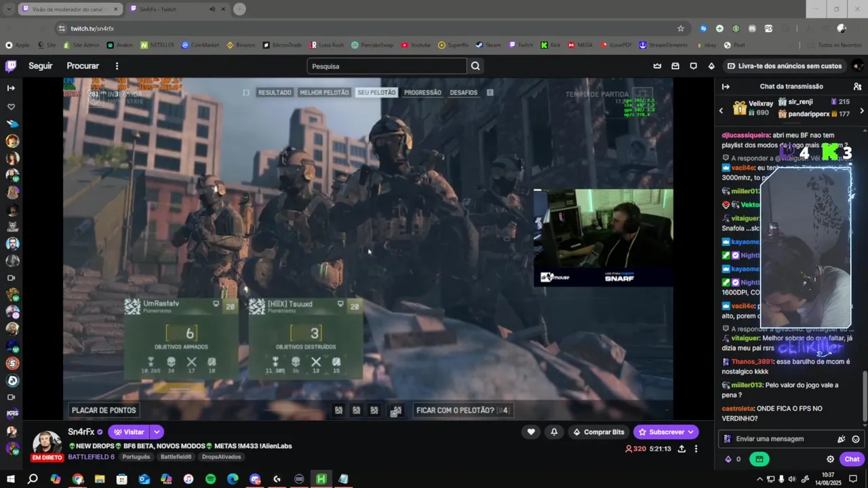Click Livra-te dos anúncios sem custos button
This screenshot has height=488, width=868.
tap(784, 66)
